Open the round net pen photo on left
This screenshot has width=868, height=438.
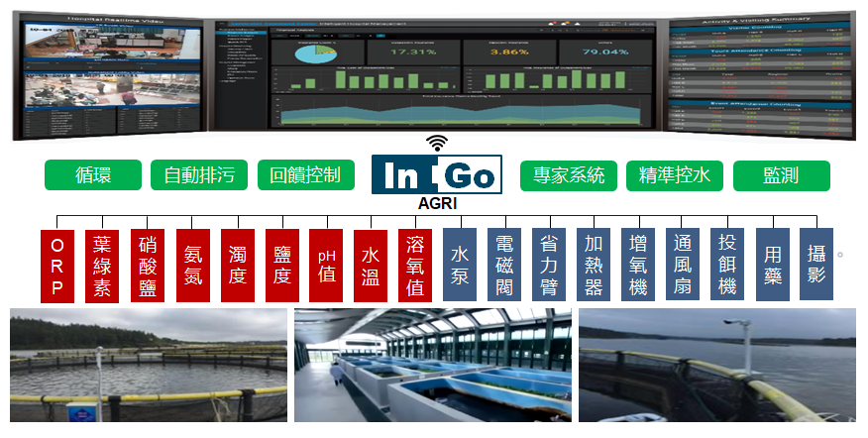(x=148, y=365)
